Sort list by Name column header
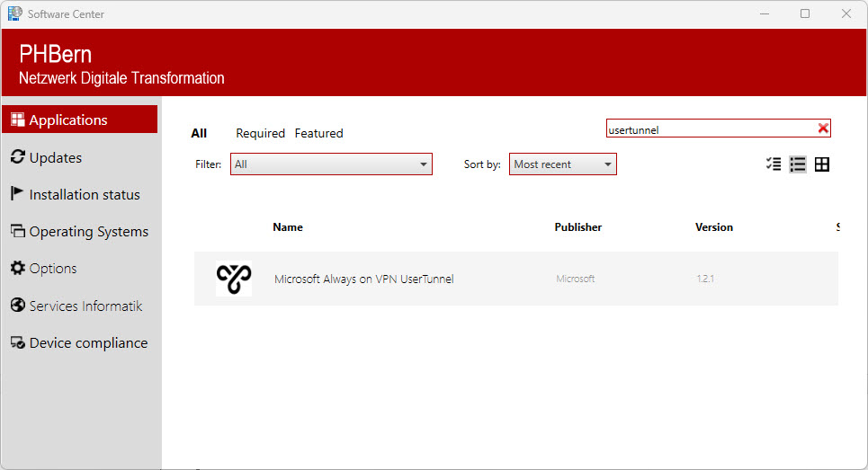The image size is (868, 470). point(288,227)
